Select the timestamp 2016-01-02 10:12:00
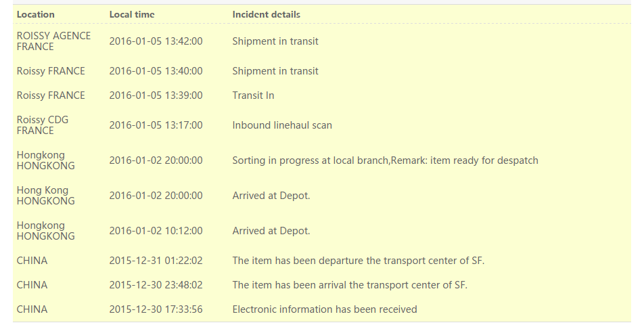Viewport: 644px width, 327px height. coord(156,230)
